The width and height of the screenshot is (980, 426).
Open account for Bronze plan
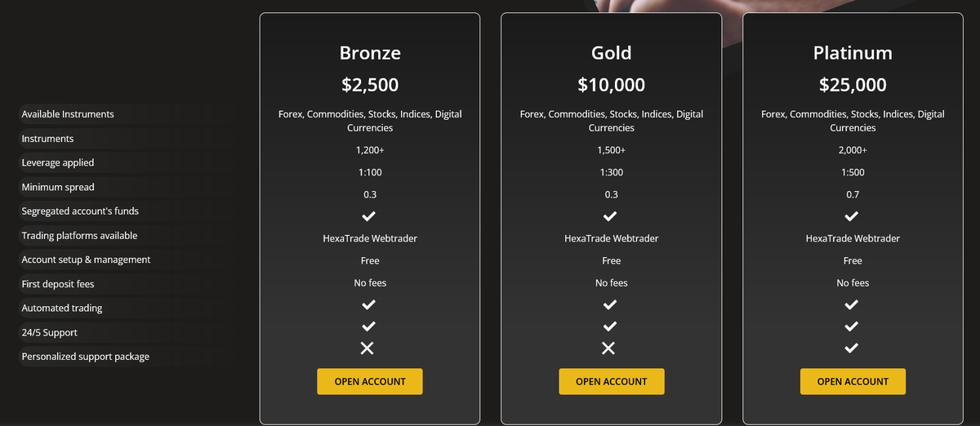point(370,381)
